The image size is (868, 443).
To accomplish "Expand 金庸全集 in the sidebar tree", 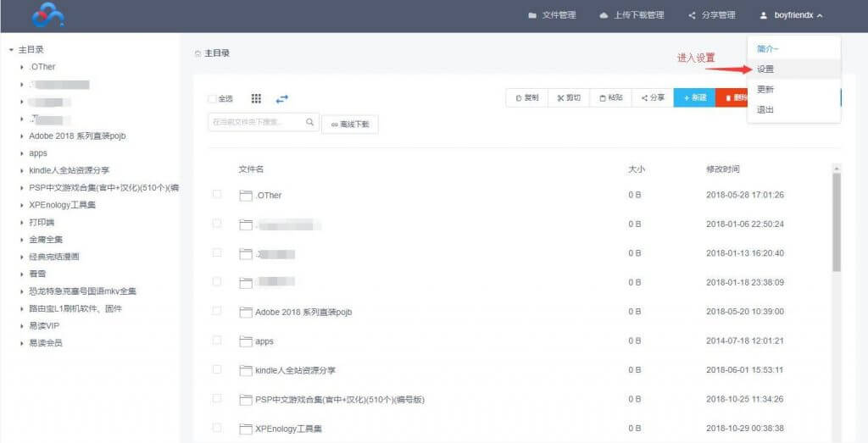I will click(21, 240).
